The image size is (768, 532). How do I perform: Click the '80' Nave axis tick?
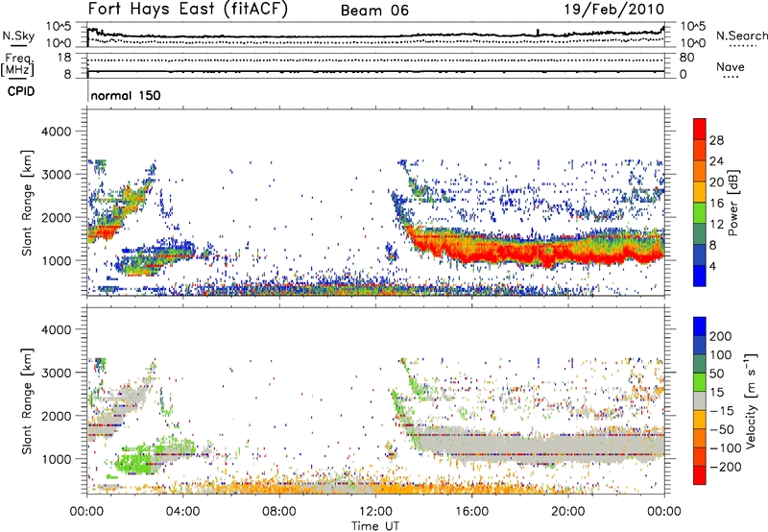(686, 58)
